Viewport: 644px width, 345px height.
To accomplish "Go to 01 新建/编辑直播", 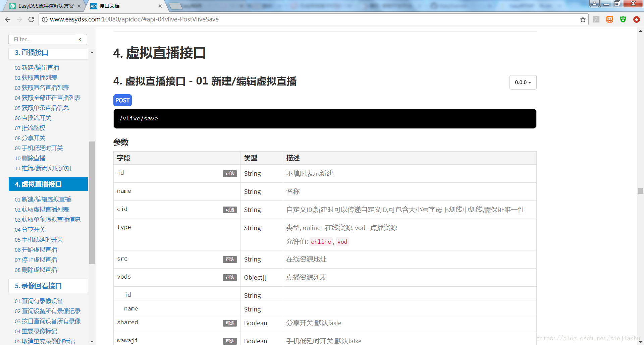I will (x=37, y=68).
